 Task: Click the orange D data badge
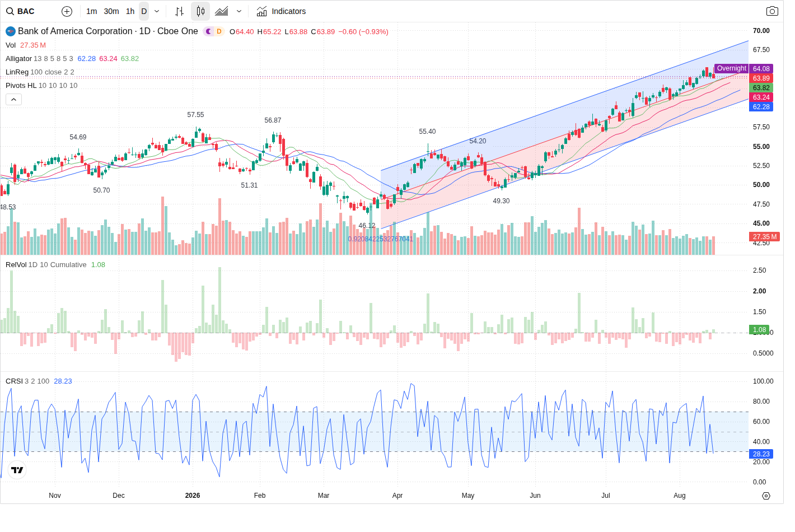219,31
